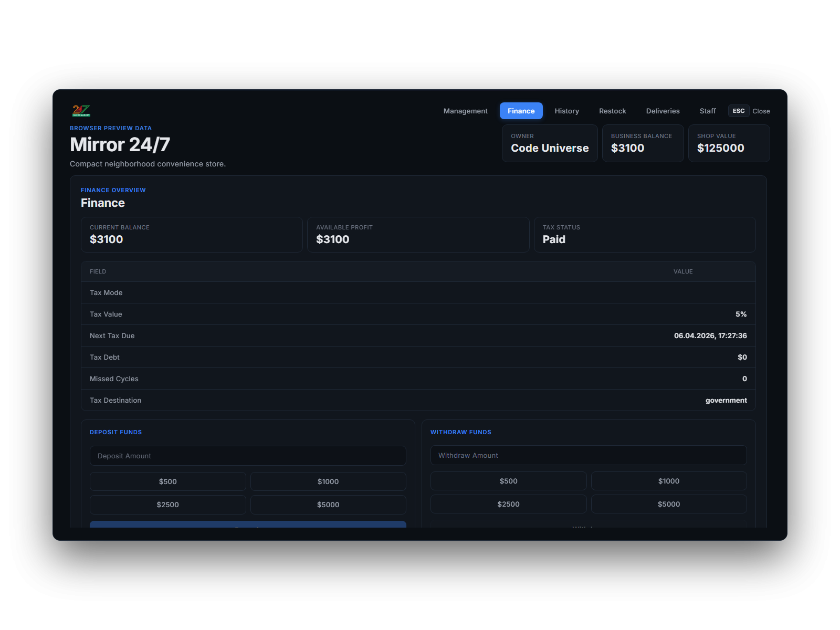Click the Shop Value $125000 card
This screenshot has width=840, height=630.
[729, 143]
